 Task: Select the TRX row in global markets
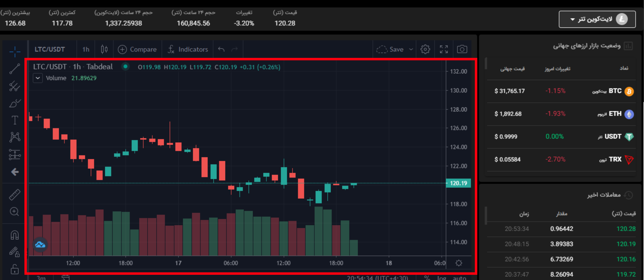(x=561, y=160)
